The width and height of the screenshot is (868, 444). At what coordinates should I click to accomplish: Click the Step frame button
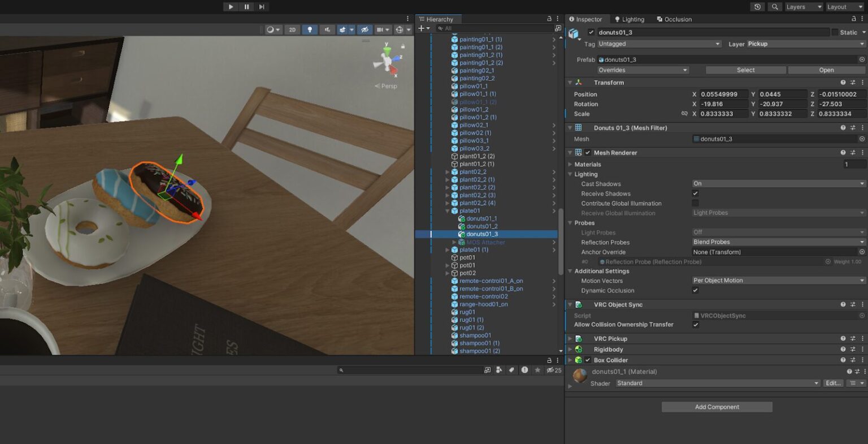click(262, 7)
